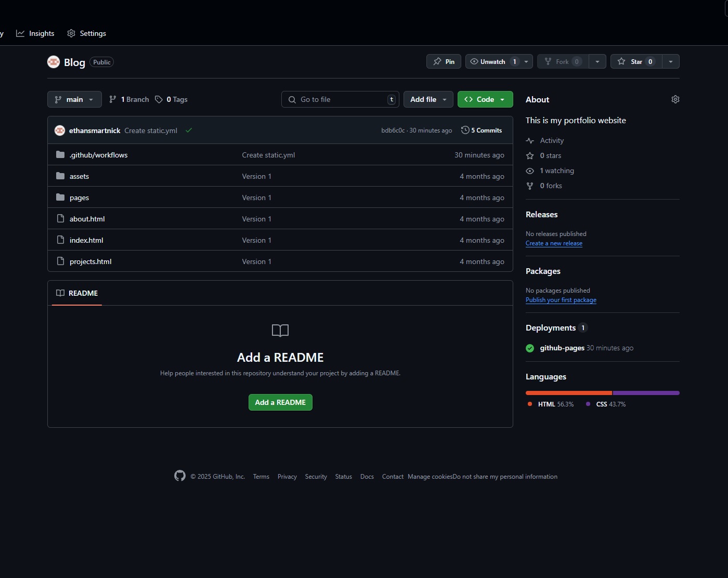Click the Insights graph icon
Viewport: 728px width, 578px height.
point(20,33)
